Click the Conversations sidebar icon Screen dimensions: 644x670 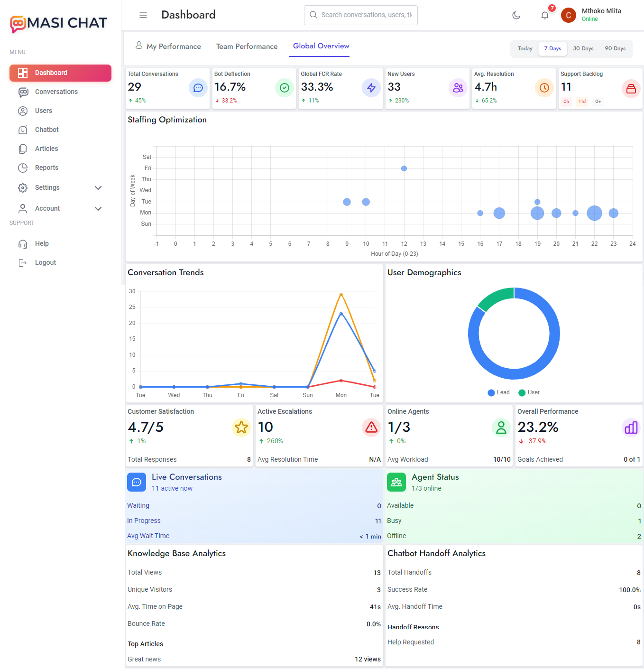pyautogui.click(x=23, y=92)
